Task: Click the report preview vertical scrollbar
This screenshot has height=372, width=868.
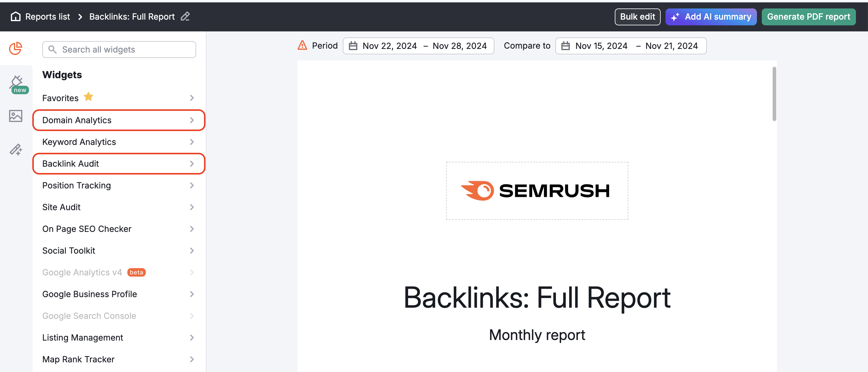Action: coord(774,94)
